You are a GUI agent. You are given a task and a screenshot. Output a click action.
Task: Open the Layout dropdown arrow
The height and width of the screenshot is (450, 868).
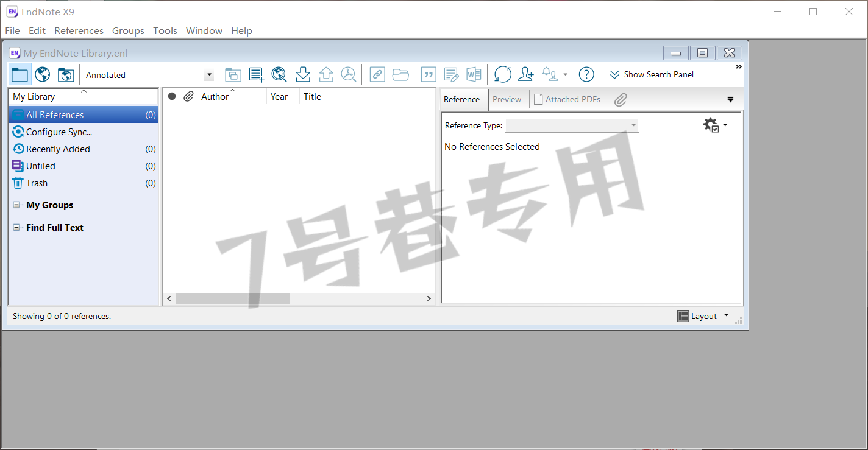726,315
